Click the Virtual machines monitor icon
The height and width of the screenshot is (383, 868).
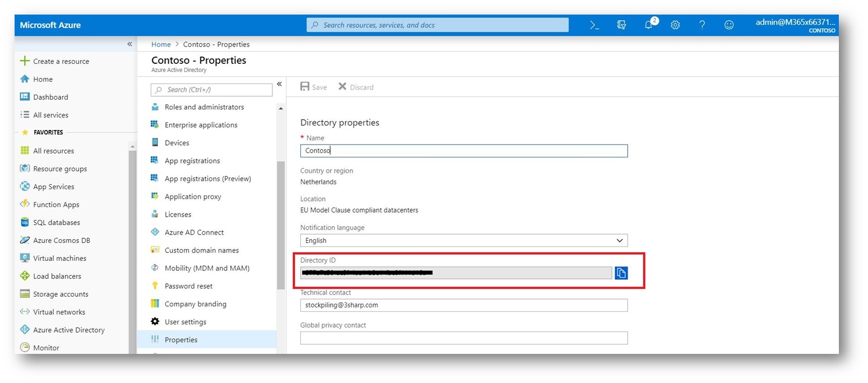(25, 258)
